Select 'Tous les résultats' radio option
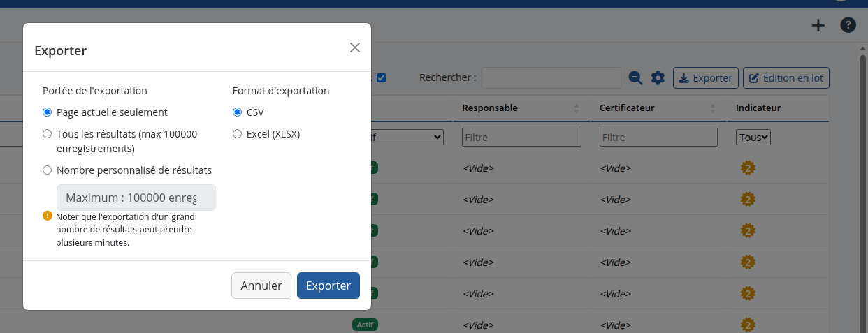The height and width of the screenshot is (333, 868). [x=48, y=133]
